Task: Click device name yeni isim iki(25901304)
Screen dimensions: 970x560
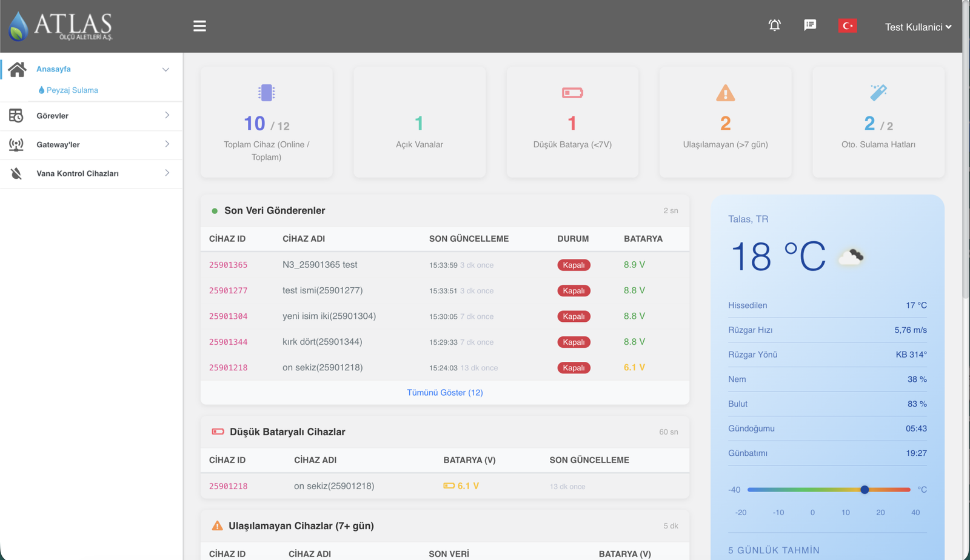Action: point(329,316)
